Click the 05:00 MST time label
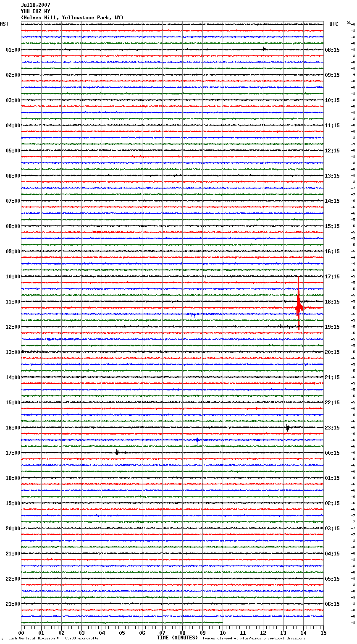 [x=13, y=151]
